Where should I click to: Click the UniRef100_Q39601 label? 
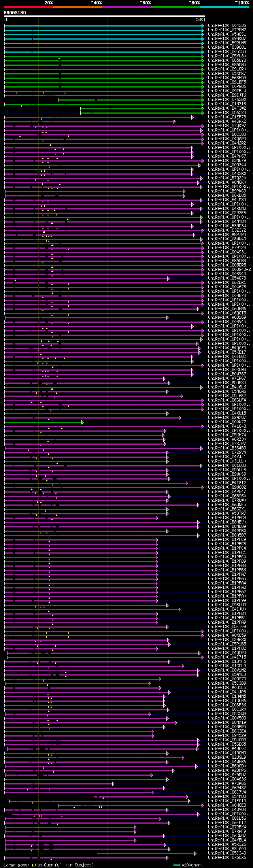pyautogui.click(x=227, y=47)
